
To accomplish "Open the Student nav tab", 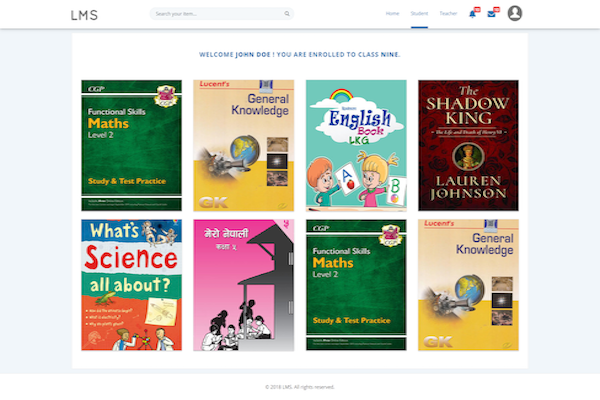I will [419, 13].
